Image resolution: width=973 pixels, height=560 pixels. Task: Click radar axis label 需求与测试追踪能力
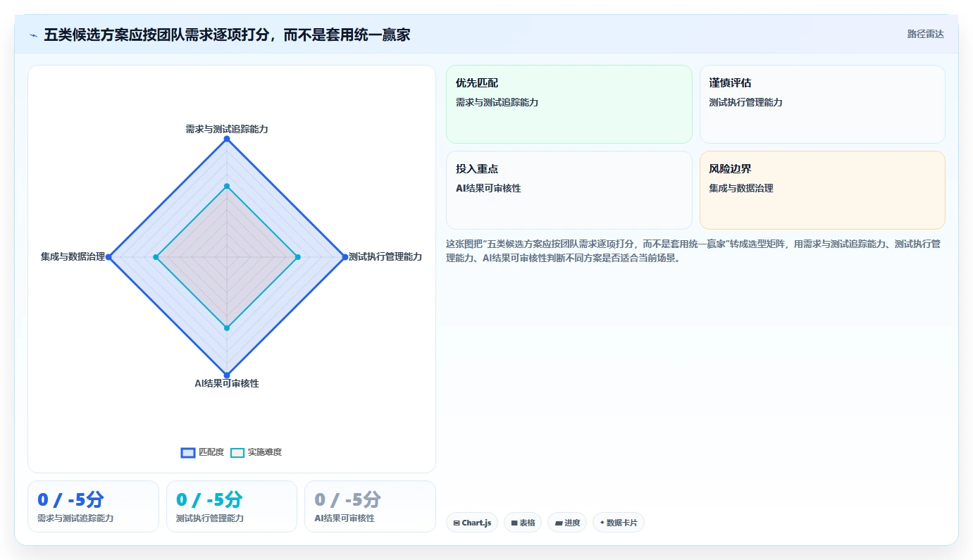227,129
